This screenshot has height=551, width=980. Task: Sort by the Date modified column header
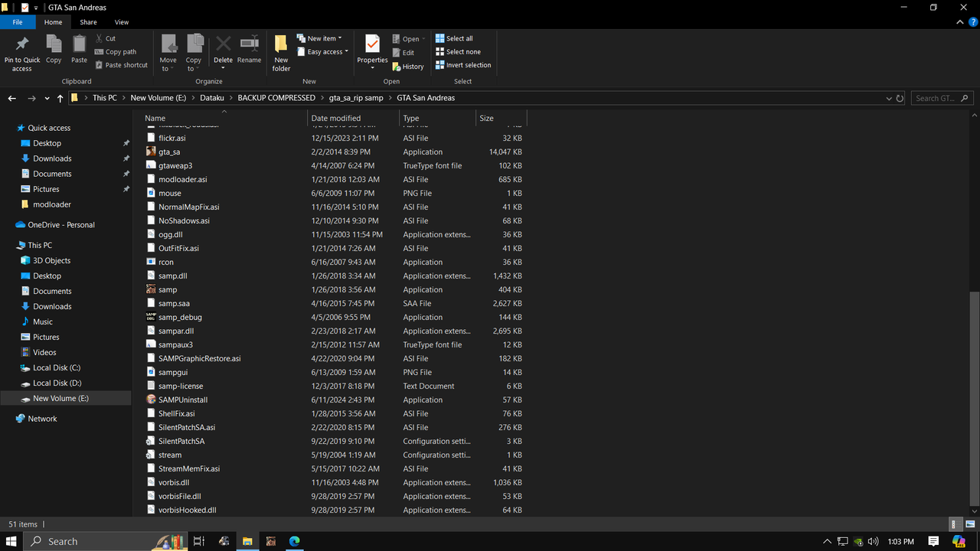pos(354,119)
